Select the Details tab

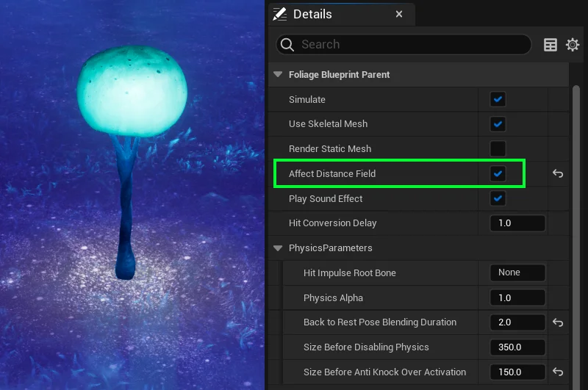(312, 14)
